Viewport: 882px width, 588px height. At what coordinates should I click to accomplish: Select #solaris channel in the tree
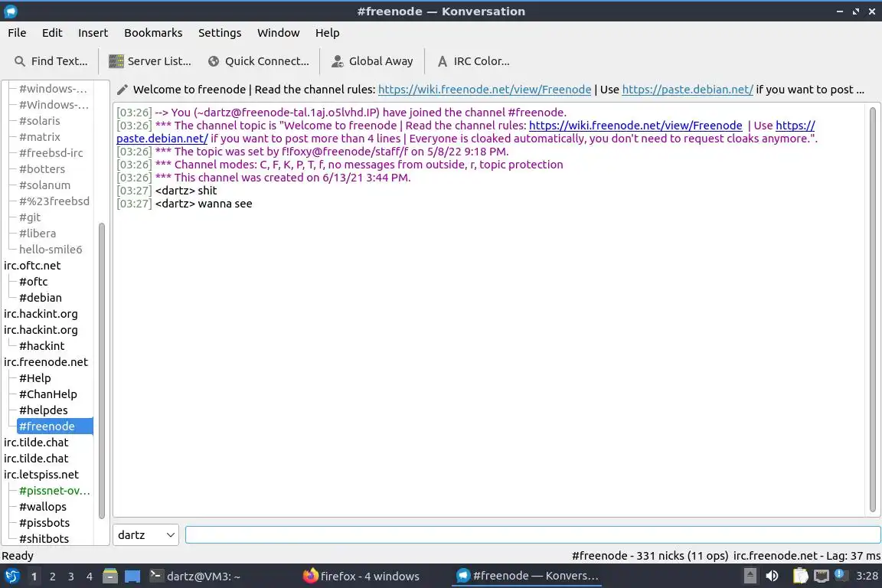[39, 121]
